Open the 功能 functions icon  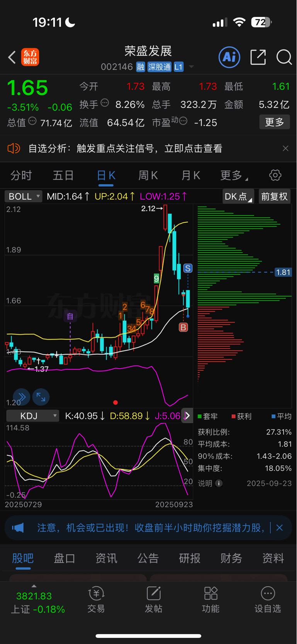pos(210,600)
